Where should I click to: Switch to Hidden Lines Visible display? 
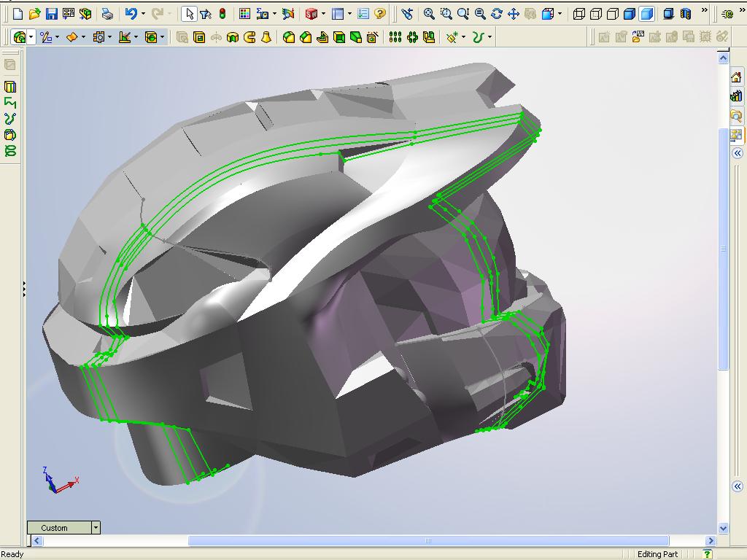[596, 14]
